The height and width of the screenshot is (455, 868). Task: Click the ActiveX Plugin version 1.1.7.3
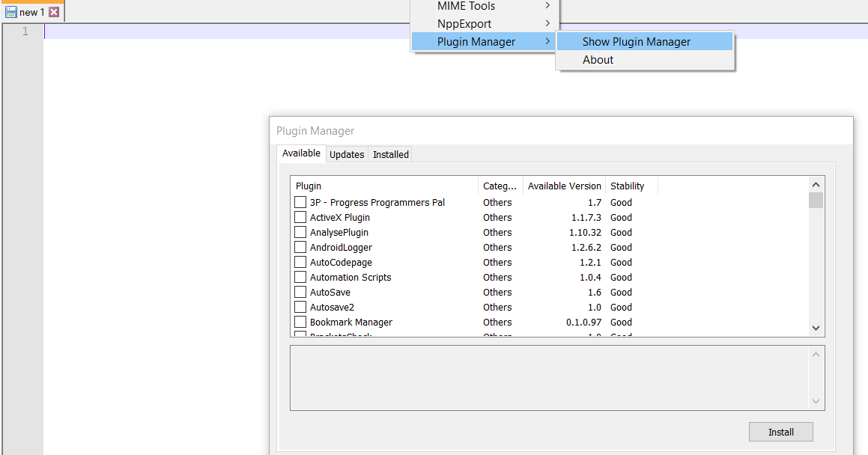tap(586, 217)
